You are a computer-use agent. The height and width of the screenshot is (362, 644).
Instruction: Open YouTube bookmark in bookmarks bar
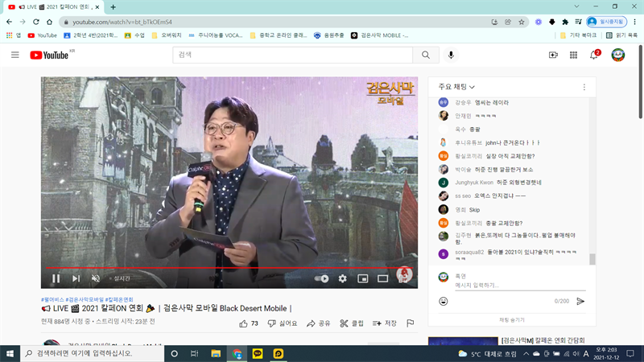pos(43,35)
